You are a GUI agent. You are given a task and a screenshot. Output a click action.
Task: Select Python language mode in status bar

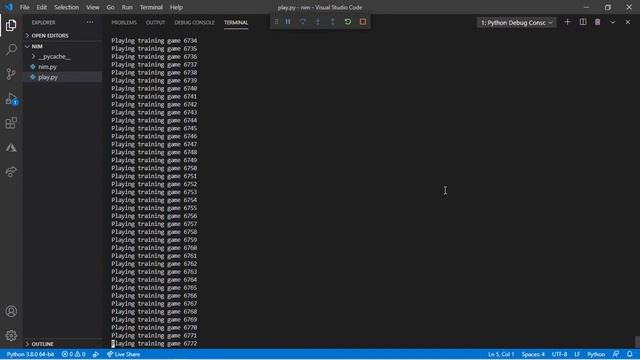[596, 354]
